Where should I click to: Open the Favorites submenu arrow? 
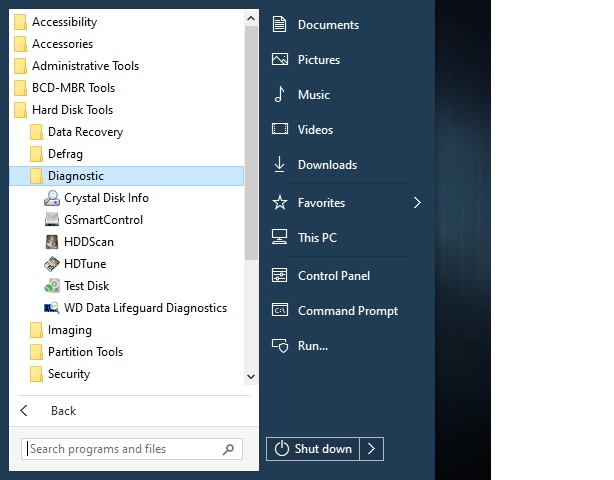tap(417, 203)
